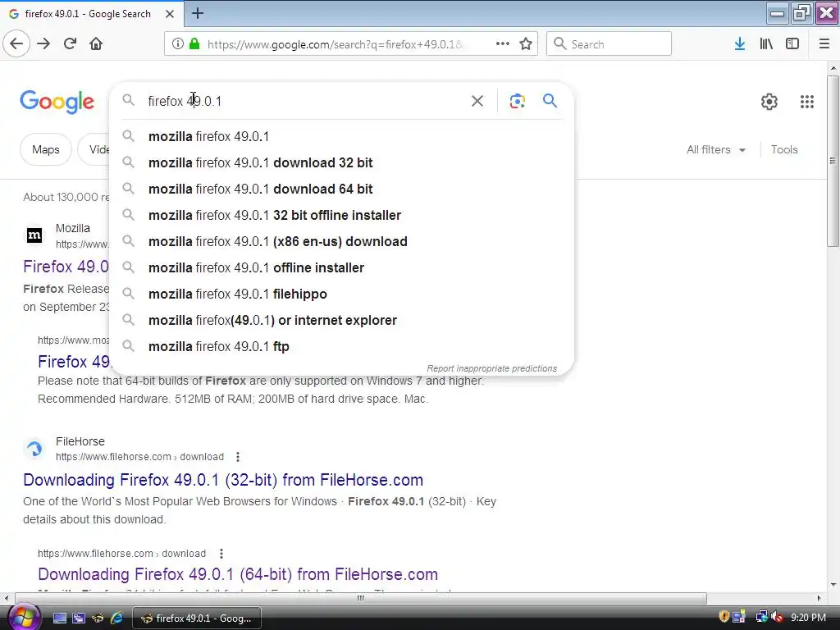Pick suggestion (x86 en-us) download

pos(342,241)
